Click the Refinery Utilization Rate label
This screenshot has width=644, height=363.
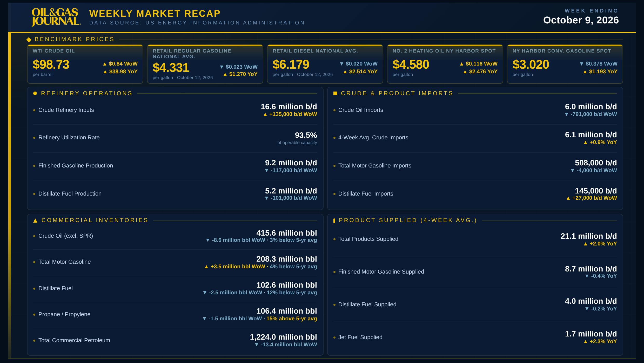[69, 138]
